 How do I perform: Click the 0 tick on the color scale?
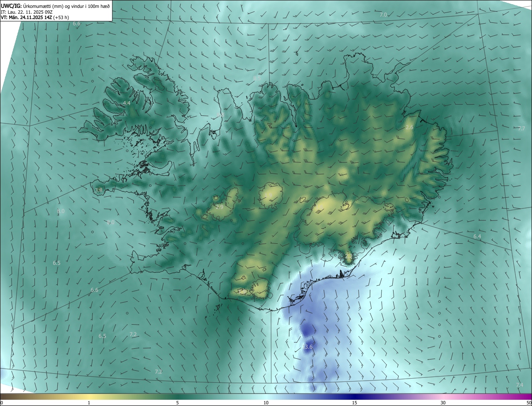click(x=2, y=403)
